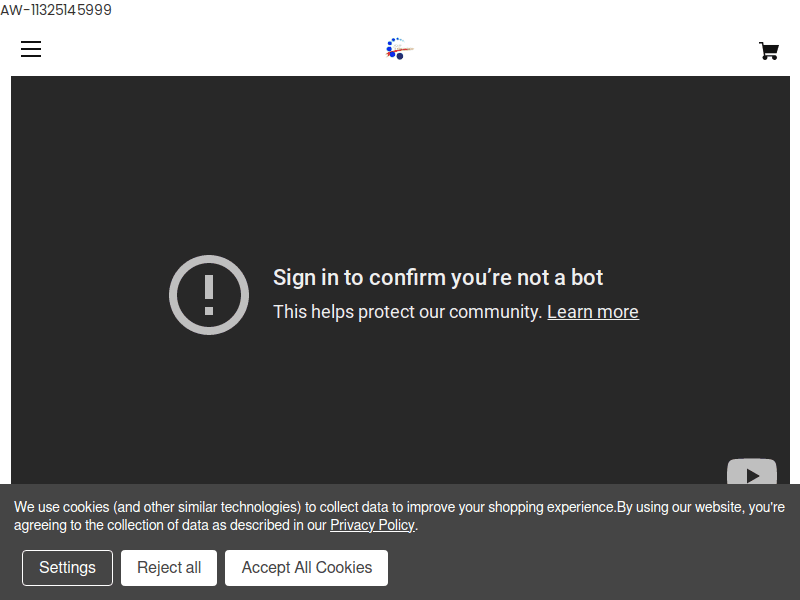Open the shopping cart
Image resolution: width=800 pixels, height=600 pixels.
[768, 51]
